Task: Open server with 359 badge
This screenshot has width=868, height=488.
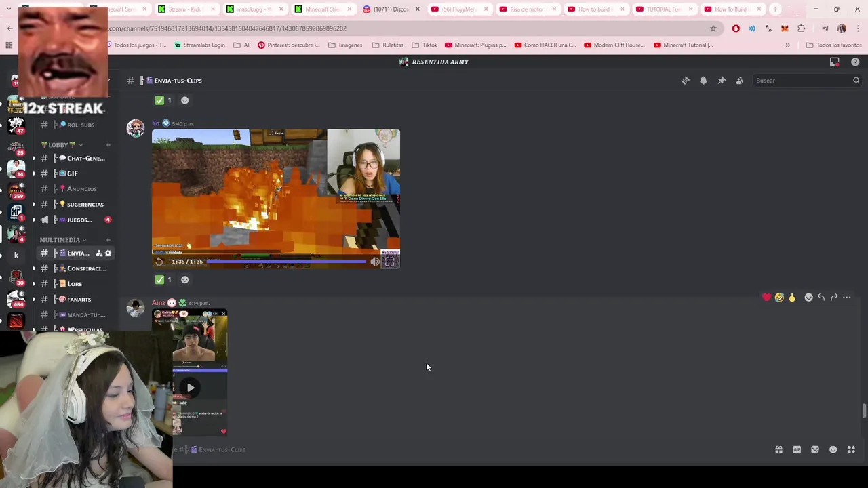Action: pyautogui.click(x=16, y=190)
